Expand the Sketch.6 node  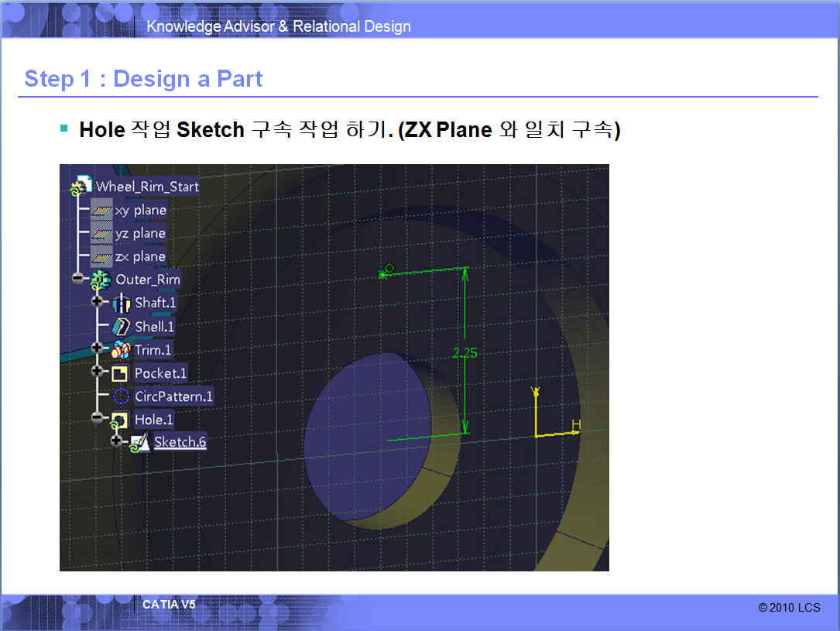117,441
